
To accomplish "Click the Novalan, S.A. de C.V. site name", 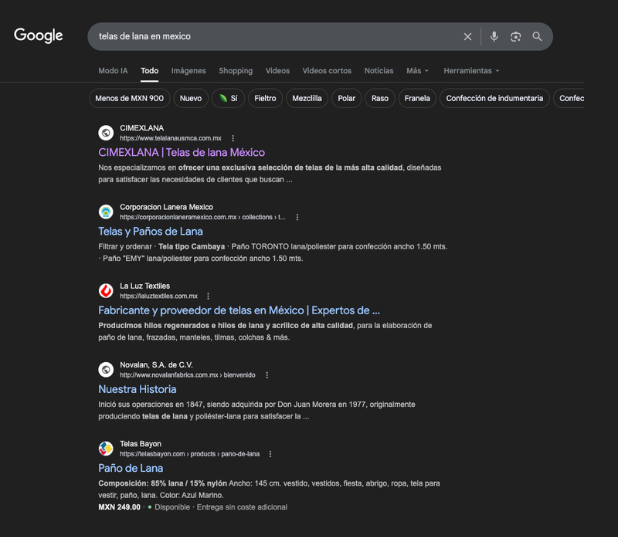I will (x=156, y=365).
